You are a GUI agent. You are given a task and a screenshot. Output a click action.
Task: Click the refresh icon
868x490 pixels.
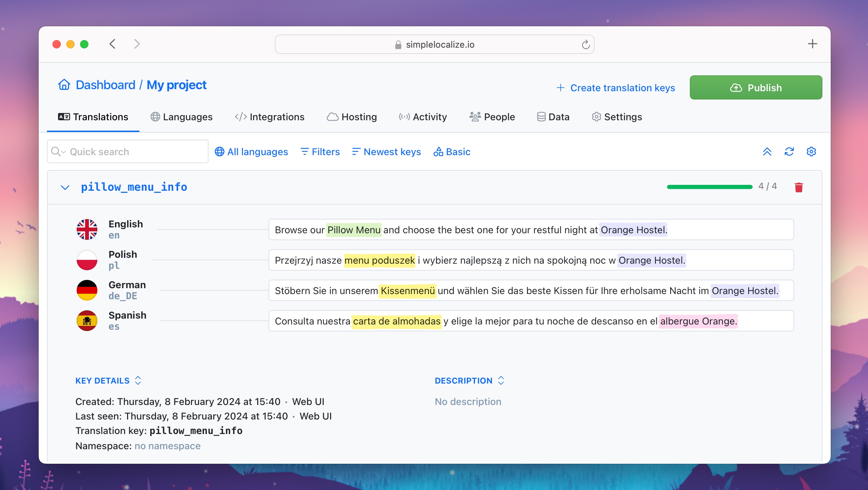(x=789, y=152)
